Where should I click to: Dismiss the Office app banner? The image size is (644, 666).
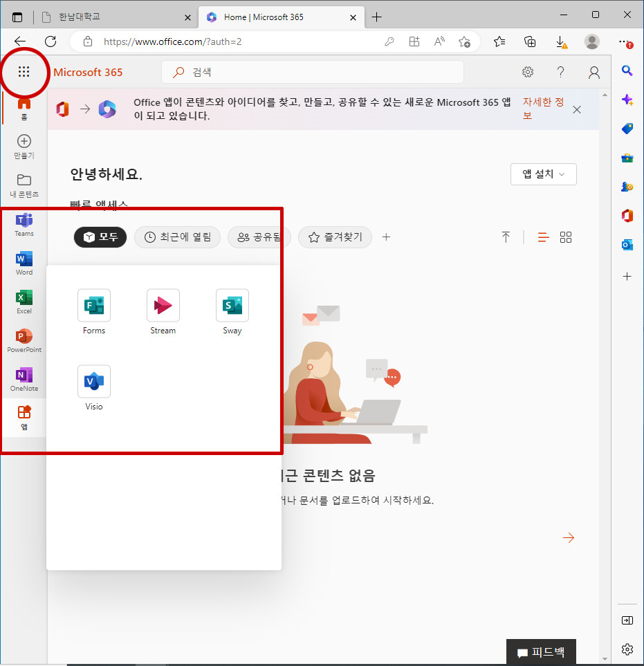(x=576, y=109)
